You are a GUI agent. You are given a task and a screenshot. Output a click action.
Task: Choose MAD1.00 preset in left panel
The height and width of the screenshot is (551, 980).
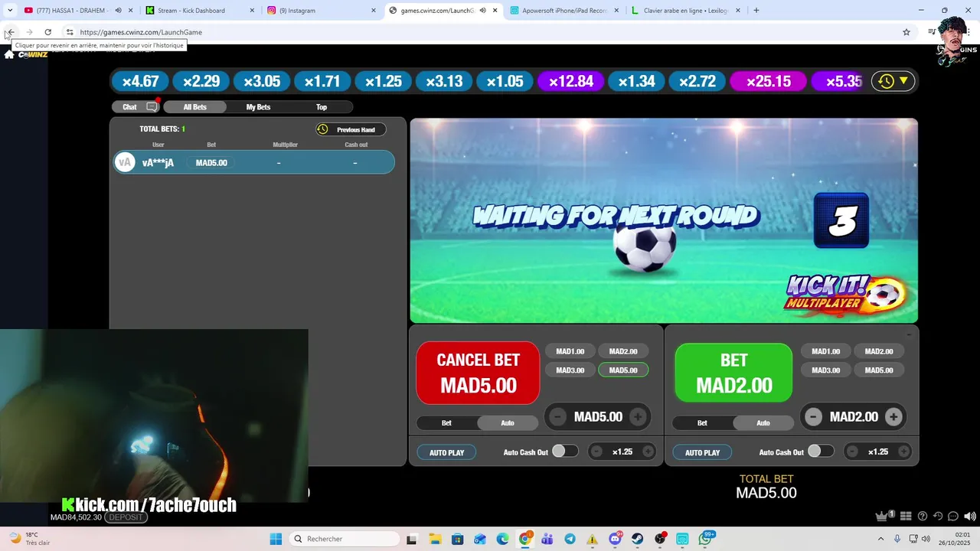pyautogui.click(x=570, y=351)
